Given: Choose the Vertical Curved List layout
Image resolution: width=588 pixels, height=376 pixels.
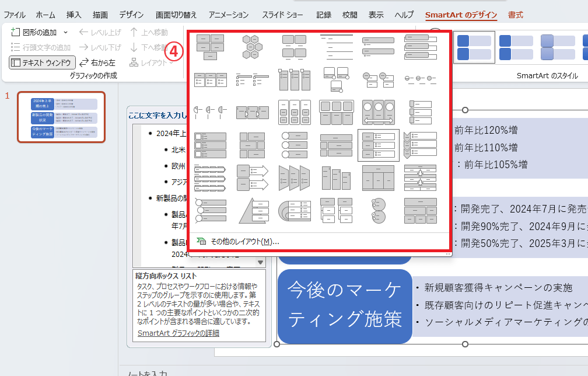Looking at the screenshot, I should pyautogui.click(x=211, y=211).
